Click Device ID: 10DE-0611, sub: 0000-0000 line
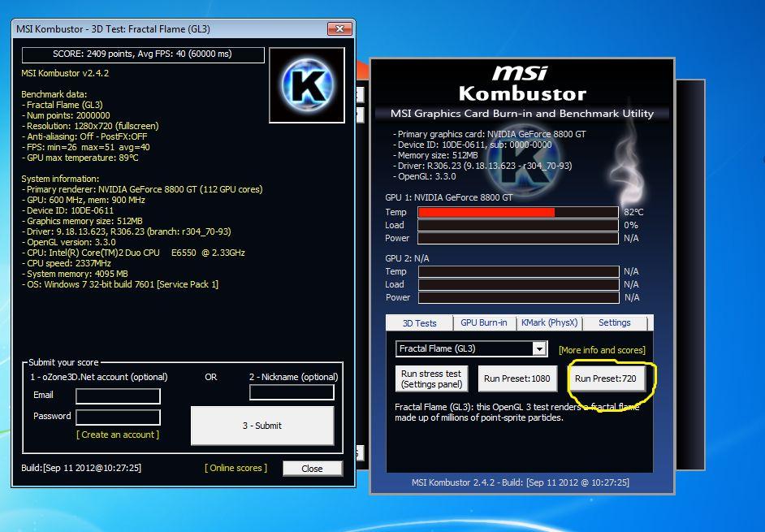Viewport: 765px width, 532px height. coord(473,145)
